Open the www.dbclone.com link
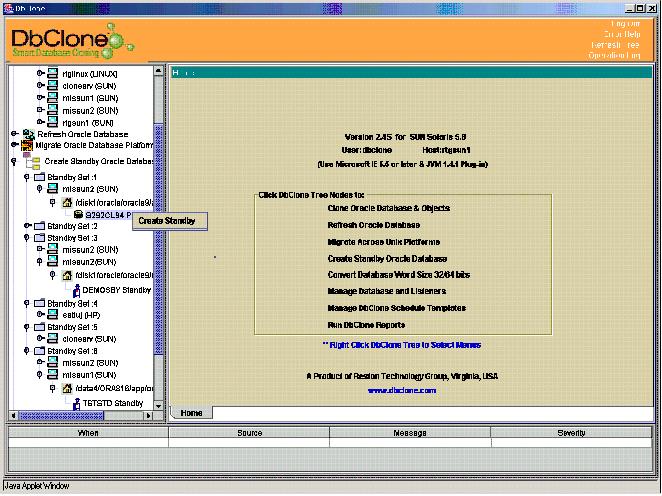 tap(402, 391)
